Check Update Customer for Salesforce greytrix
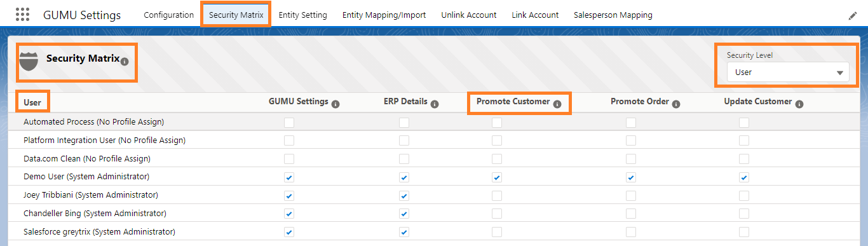This screenshot has width=868, height=246. click(744, 233)
